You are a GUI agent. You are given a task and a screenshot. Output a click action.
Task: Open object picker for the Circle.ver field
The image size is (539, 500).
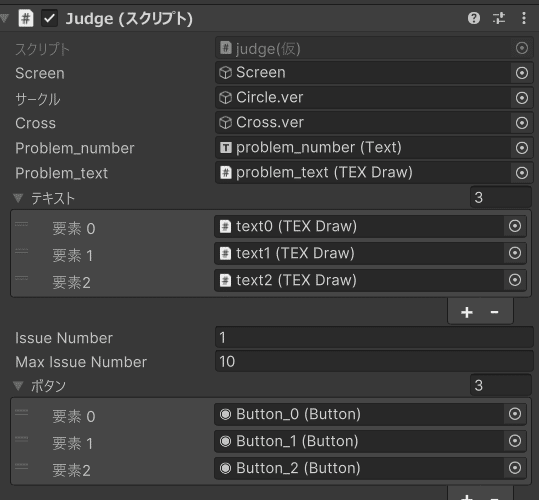[522, 98]
